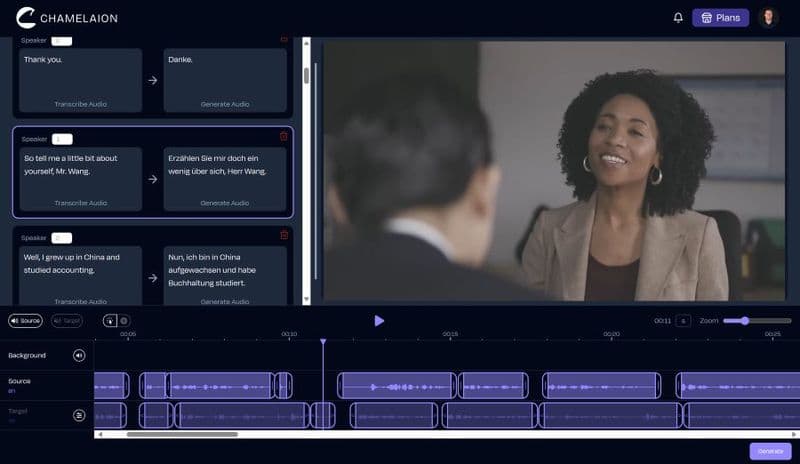Viewport: 800px width, 464px height.
Task: Open Target track settings icon
Action: (79, 414)
